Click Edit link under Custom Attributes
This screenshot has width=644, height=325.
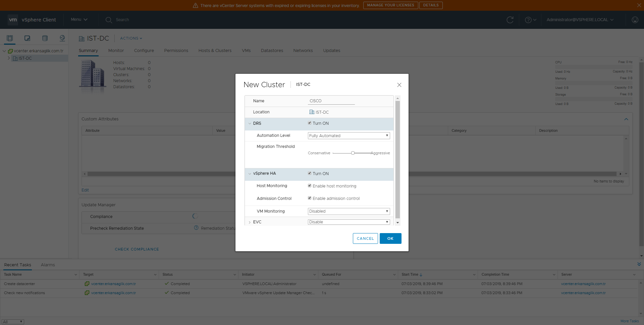tap(85, 190)
